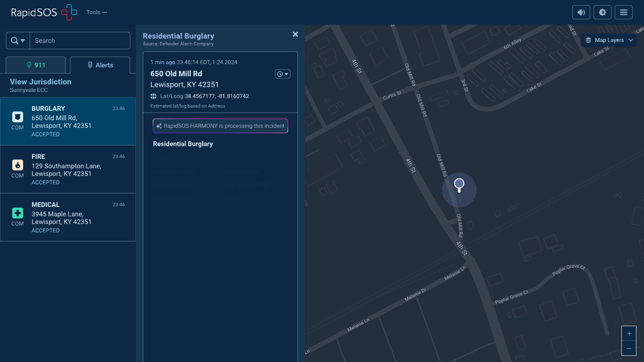The image size is (644, 362).
Task: Click the Source: Defender Alarm Company text
Action: pos(178,44)
